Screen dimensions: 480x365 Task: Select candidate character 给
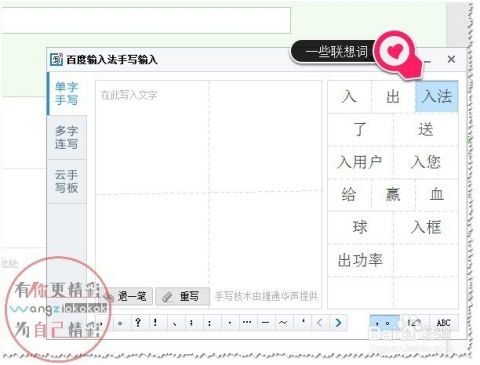(349, 195)
